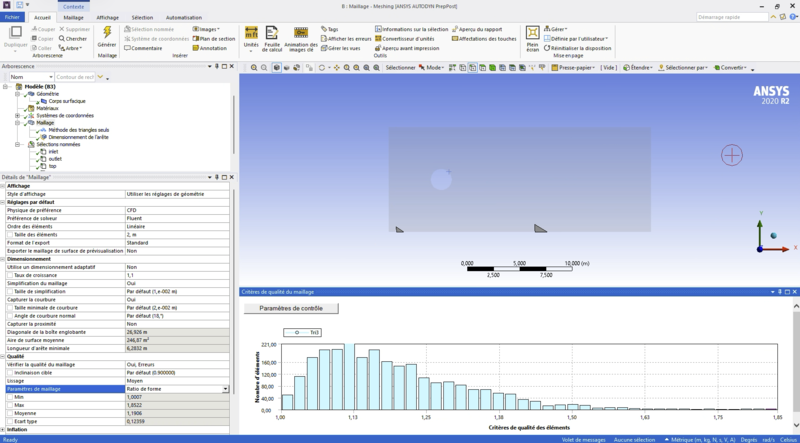Click the save icon in the title bar
This screenshot has height=443, width=800.
(x=19, y=5)
